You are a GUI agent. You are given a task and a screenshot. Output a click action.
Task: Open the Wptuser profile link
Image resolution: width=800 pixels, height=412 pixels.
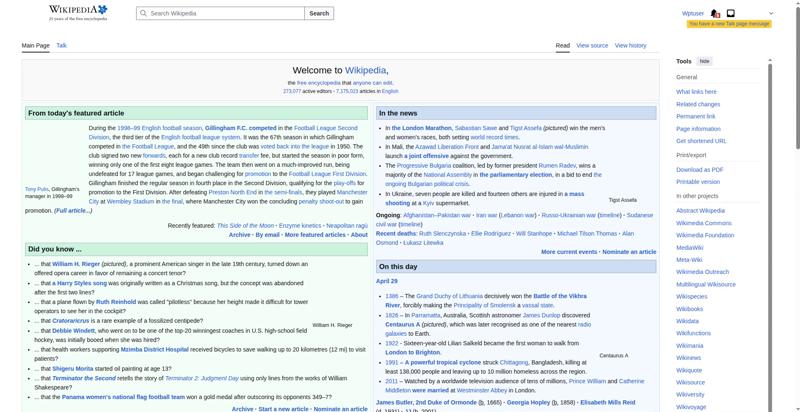[692, 13]
